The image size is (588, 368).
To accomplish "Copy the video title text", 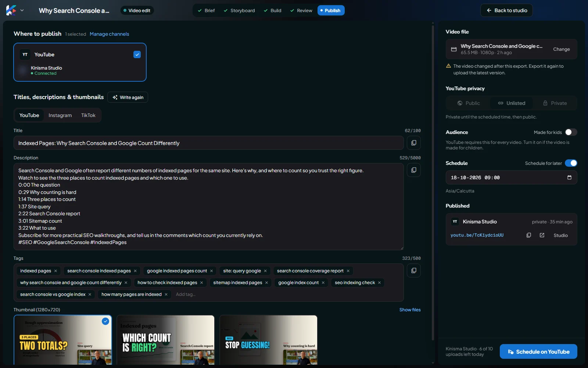I will pyautogui.click(x=413, y=143).
